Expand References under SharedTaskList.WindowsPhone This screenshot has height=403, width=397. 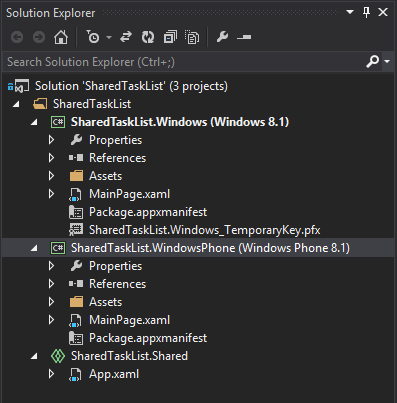[51, 284]
